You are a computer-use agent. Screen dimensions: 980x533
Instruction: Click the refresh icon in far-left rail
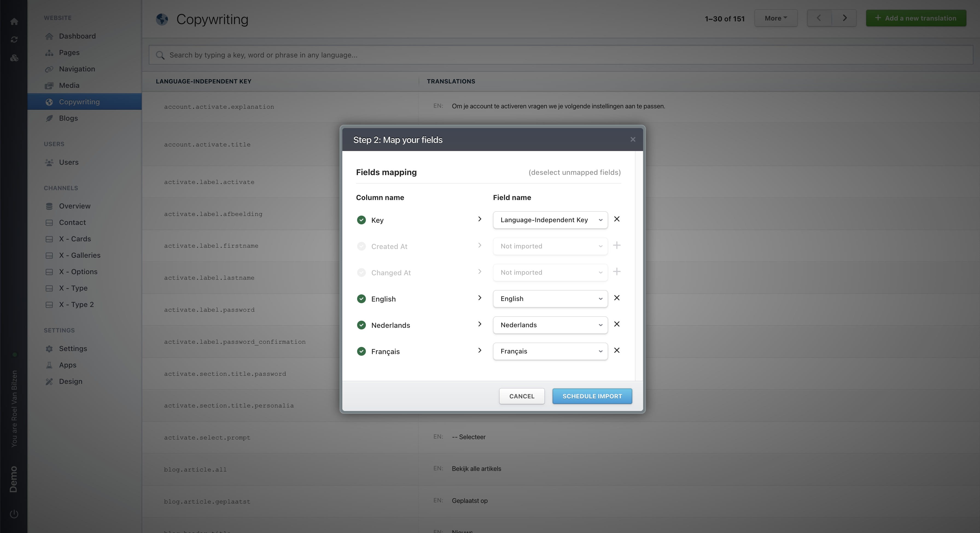(x=14, y=40)
